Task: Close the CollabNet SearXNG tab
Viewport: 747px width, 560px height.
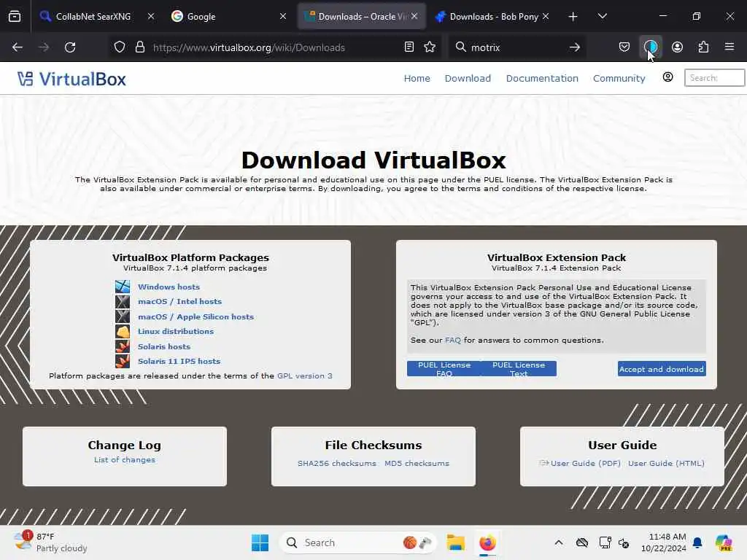Action: (151, 17)
